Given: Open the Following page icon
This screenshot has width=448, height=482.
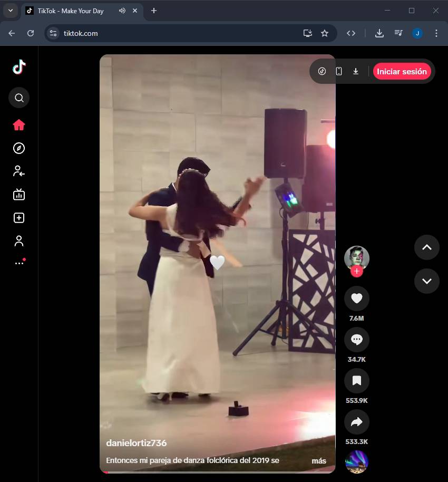Looking at the screenshot, I should tap(19, 171).
